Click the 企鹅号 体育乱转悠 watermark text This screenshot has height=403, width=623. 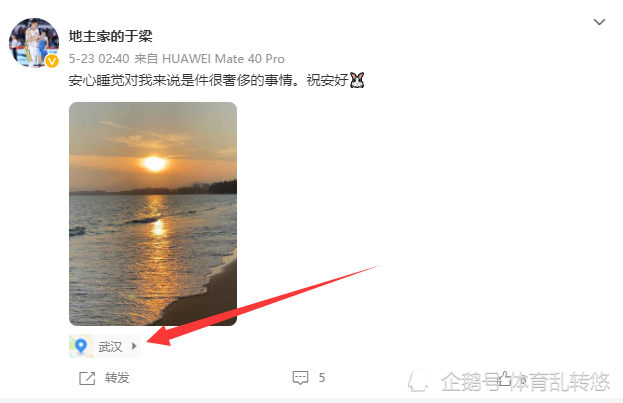pos(525,382)
